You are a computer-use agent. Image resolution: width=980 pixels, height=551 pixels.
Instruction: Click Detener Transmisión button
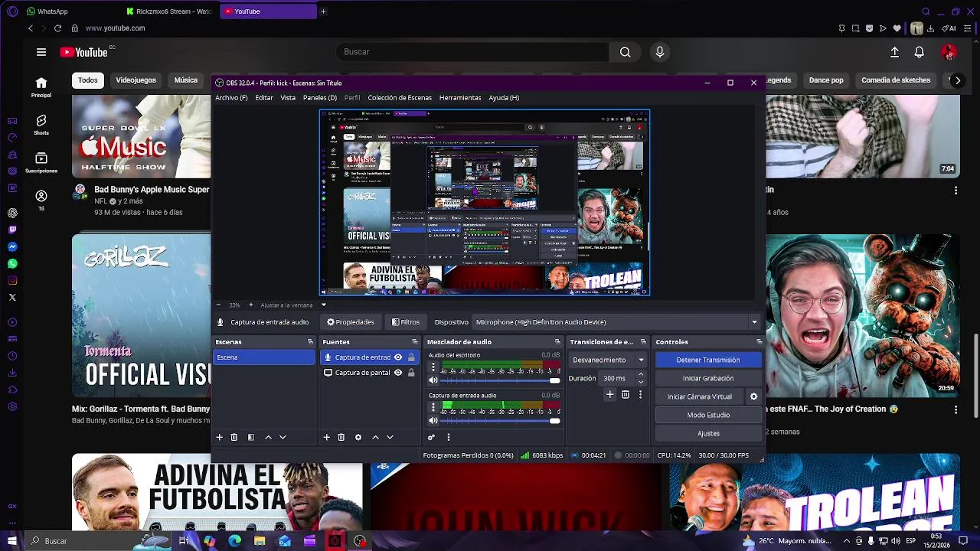(x=708, y=360)
